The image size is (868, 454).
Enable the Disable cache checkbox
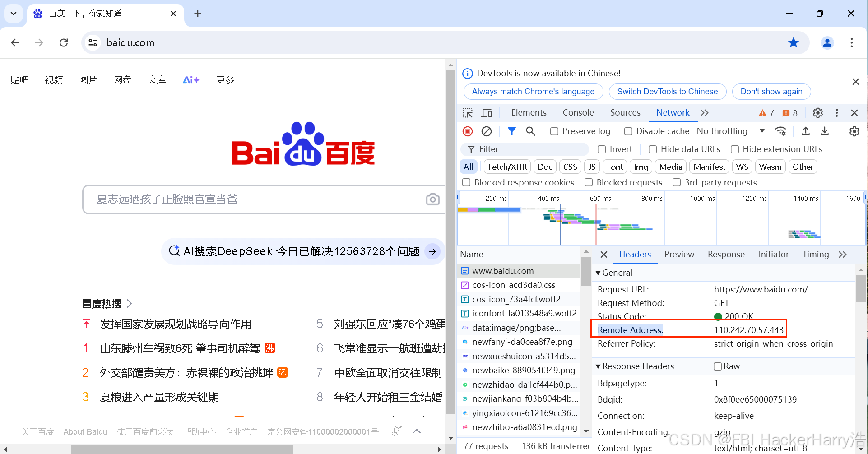628,131
